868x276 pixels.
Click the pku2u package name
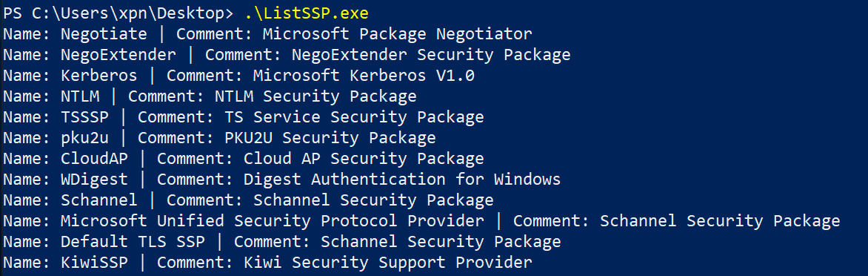(84, 138)
